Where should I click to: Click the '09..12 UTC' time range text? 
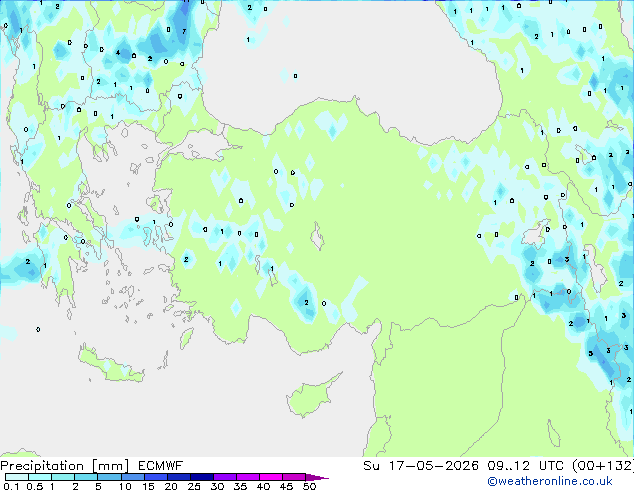527,466
